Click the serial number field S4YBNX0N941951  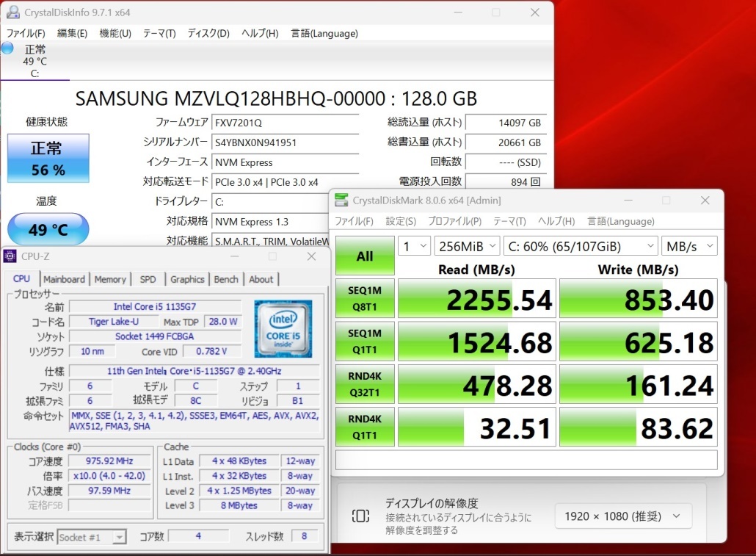click(285, 142)
